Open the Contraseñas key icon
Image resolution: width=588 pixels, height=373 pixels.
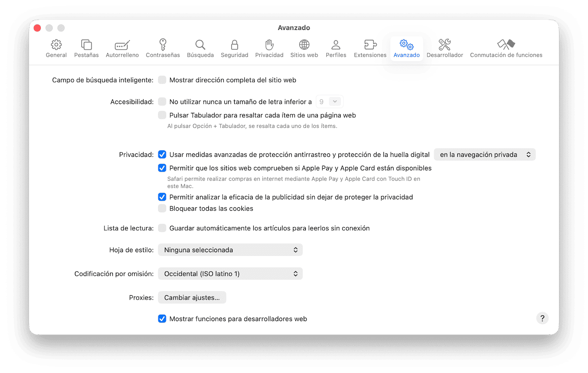(x=163, y=45)
